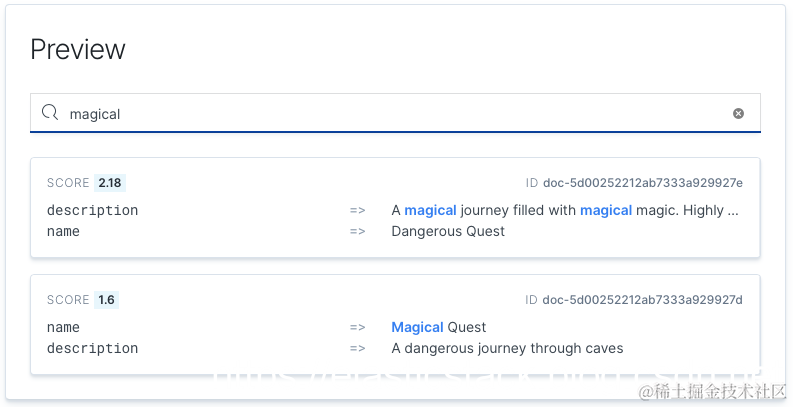Click document ID ending in 927e
This screenshot has height=407, width=793.
pos(643,183)
